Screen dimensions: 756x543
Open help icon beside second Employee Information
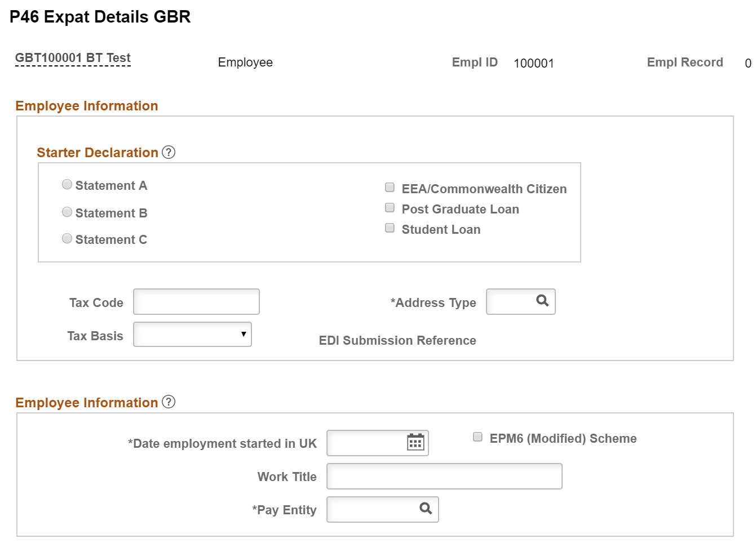[169, 402]
